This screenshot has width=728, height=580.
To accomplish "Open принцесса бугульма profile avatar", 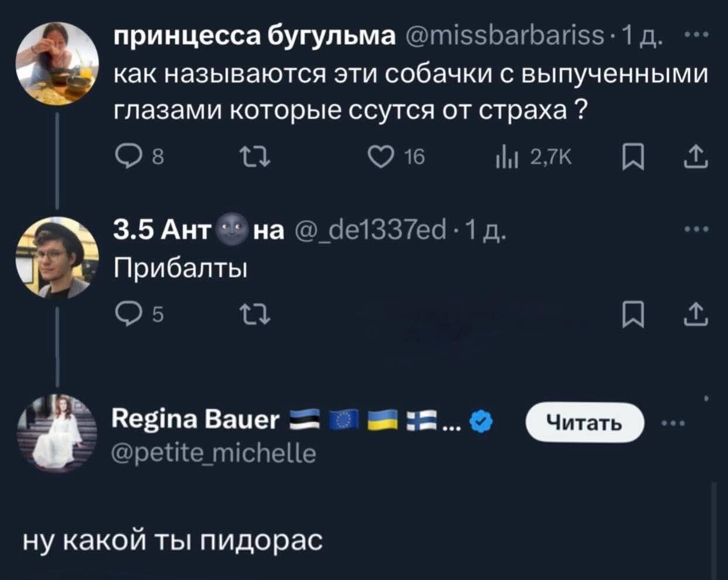I will pyautogui.click(x=57, y=63).
